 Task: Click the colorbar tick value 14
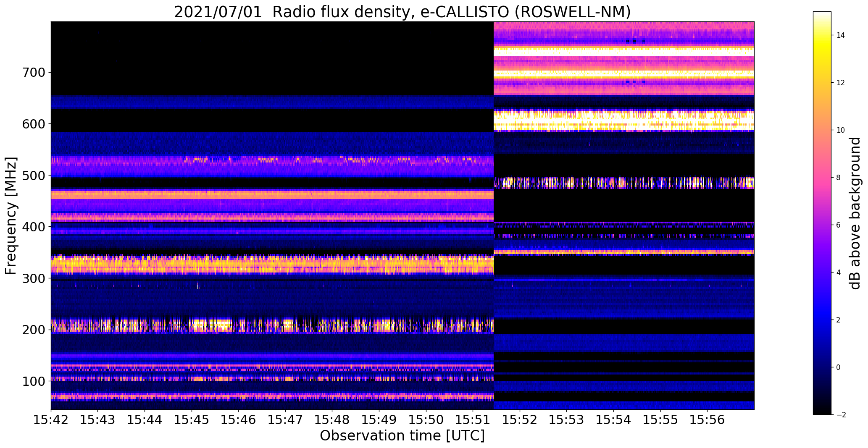click(x=841, y=35)
